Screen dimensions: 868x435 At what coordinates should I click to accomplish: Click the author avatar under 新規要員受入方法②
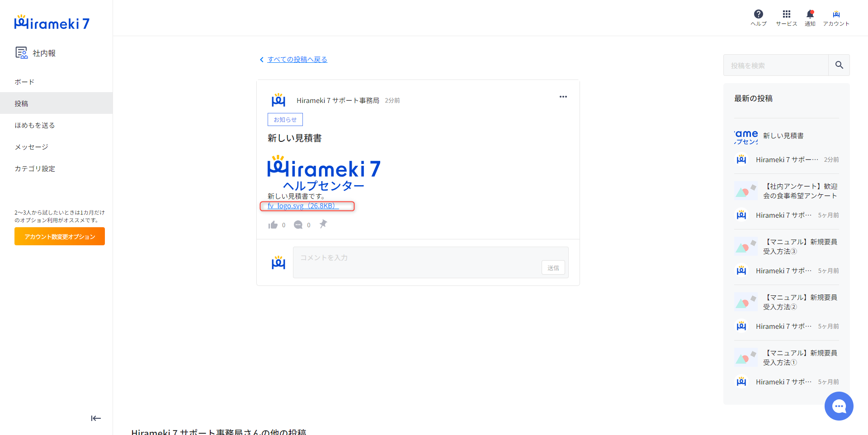[x=741, y=326]
